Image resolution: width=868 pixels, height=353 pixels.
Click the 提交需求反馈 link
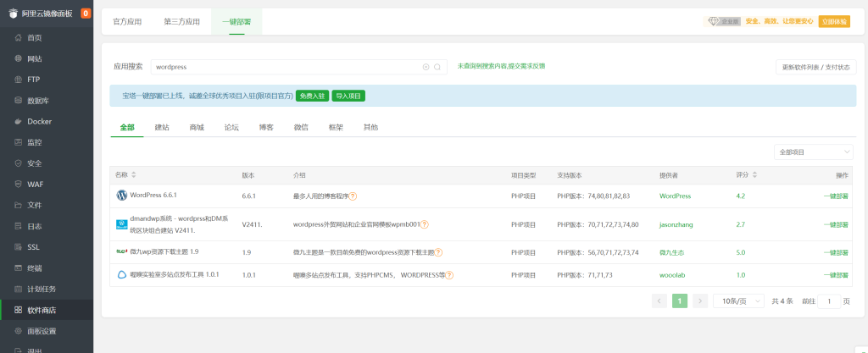pos(526,66)
